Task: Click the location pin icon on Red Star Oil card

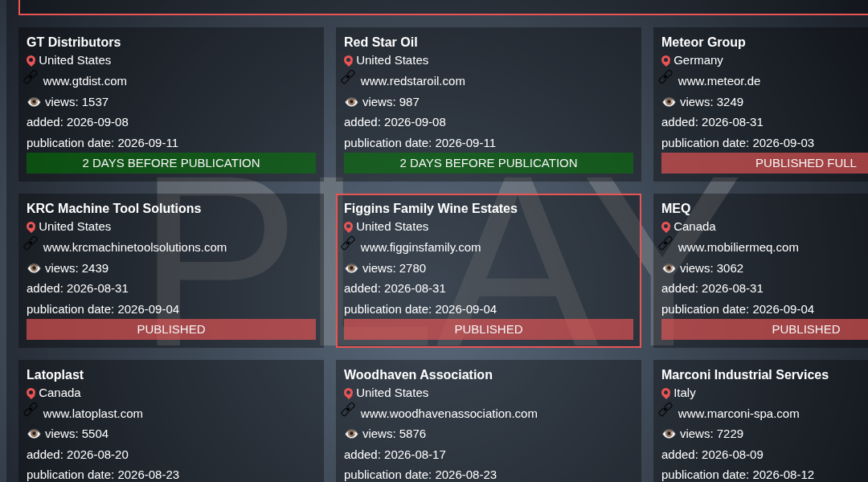Action: coord(348,61)
